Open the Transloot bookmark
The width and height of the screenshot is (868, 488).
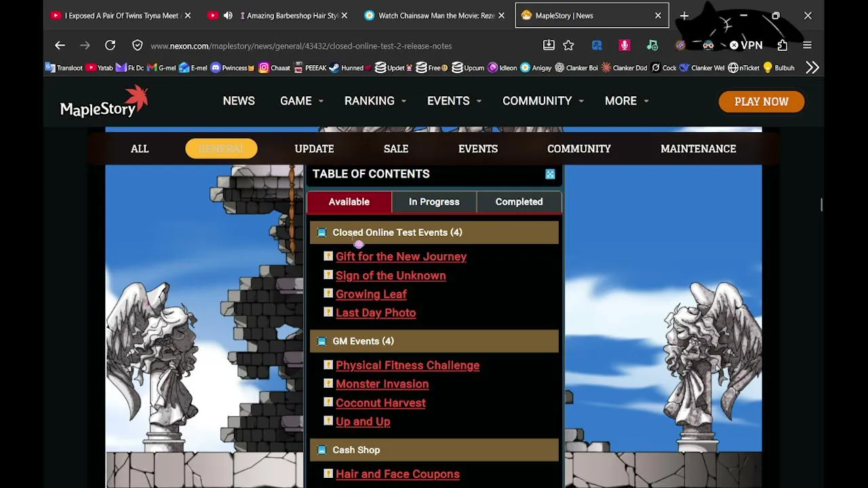[x=64, y=68]
